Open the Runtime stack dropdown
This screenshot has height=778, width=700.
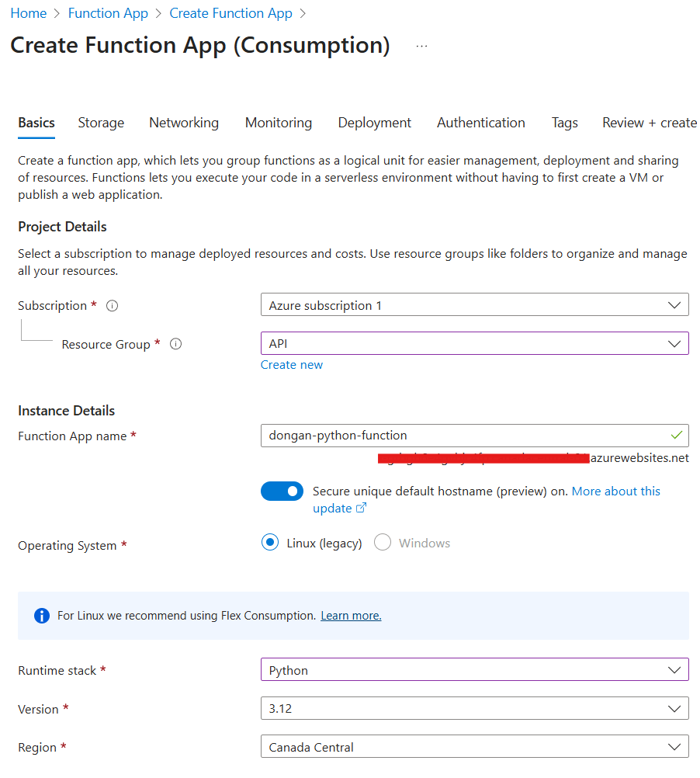coord(474,669)
